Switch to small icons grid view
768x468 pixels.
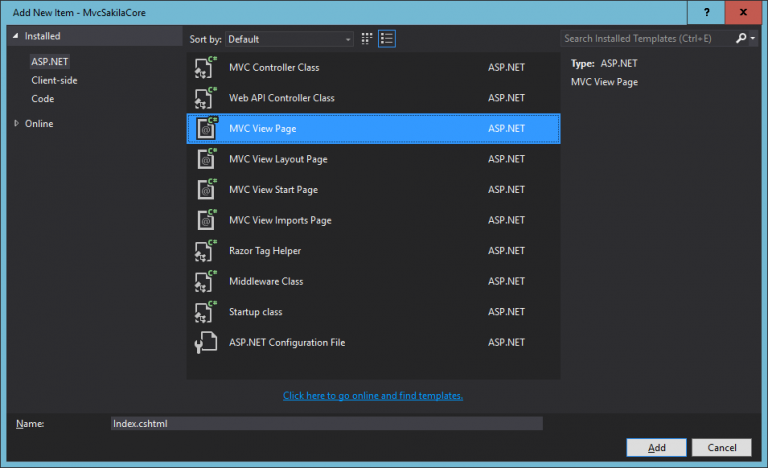tap(367, 39)
